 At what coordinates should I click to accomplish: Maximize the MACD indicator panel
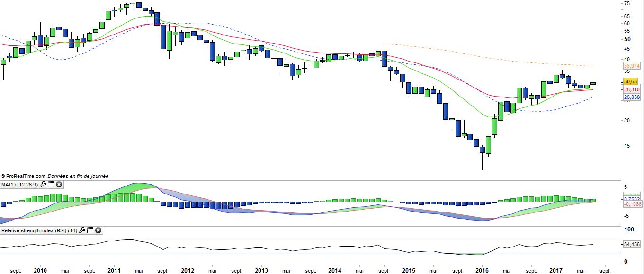tap(51, 185)
